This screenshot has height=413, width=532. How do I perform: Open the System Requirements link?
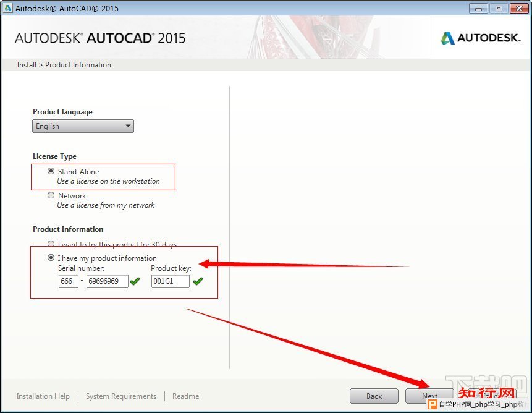(x=121, y=396)
